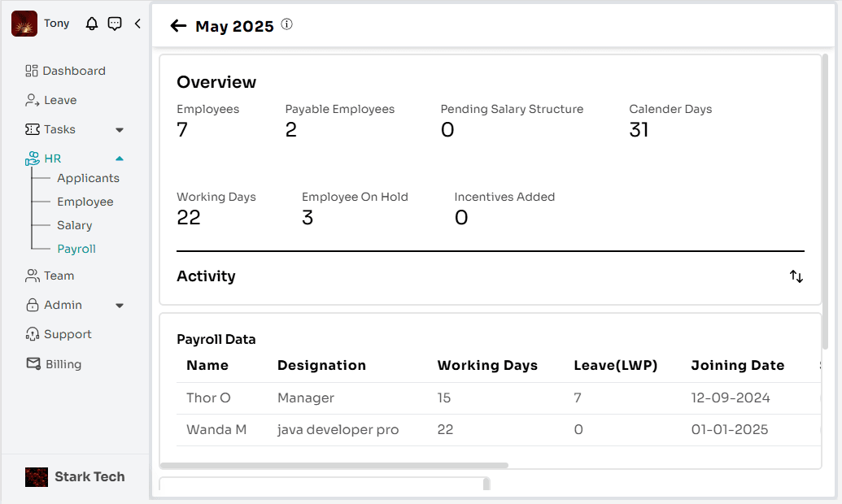Collapse the HR submenu
This screenshot has width=842, height=504.
coord(120,158)
